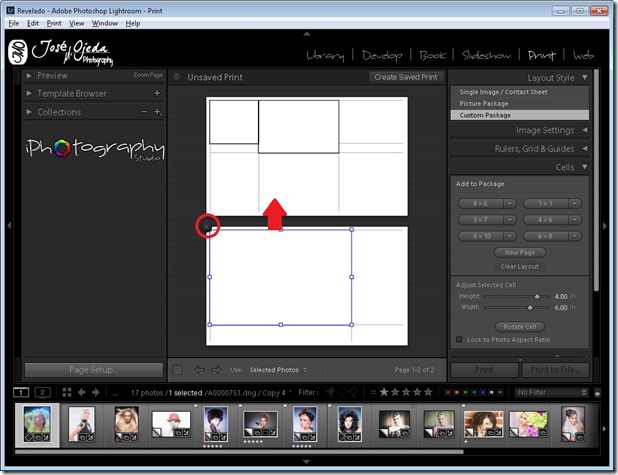This screenshot has height=475, width=618.
Task: Collapse the Cells panel
Action: [x=584, y=167]
